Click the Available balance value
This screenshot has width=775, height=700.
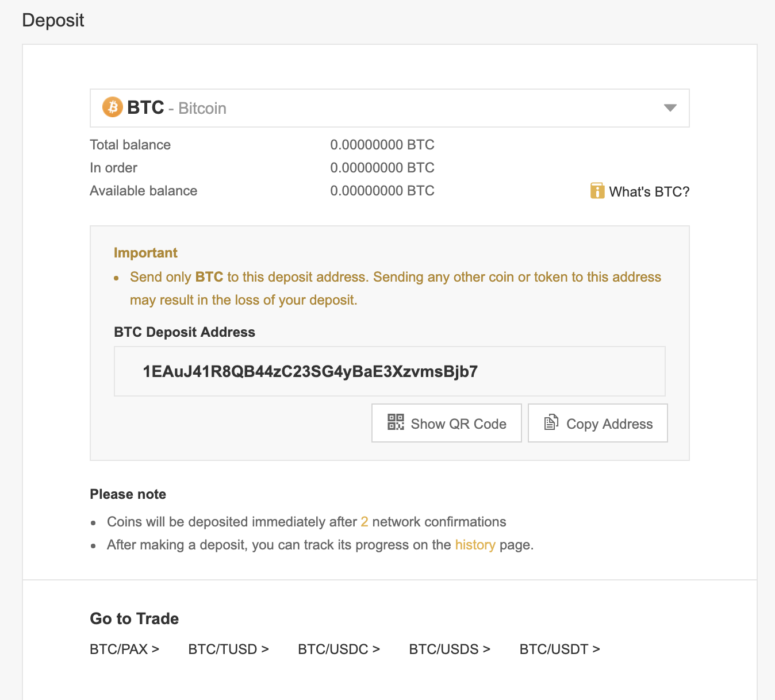(x=382, y=191)
